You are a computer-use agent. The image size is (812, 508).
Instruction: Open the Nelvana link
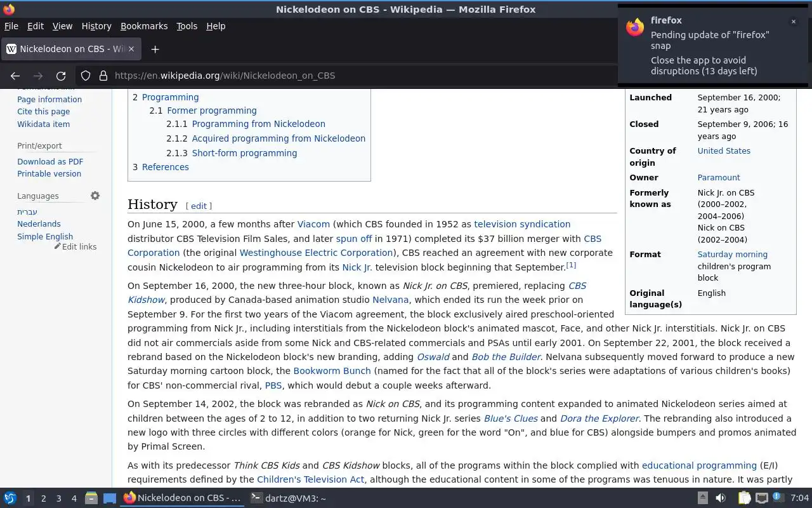click(390, 300)
